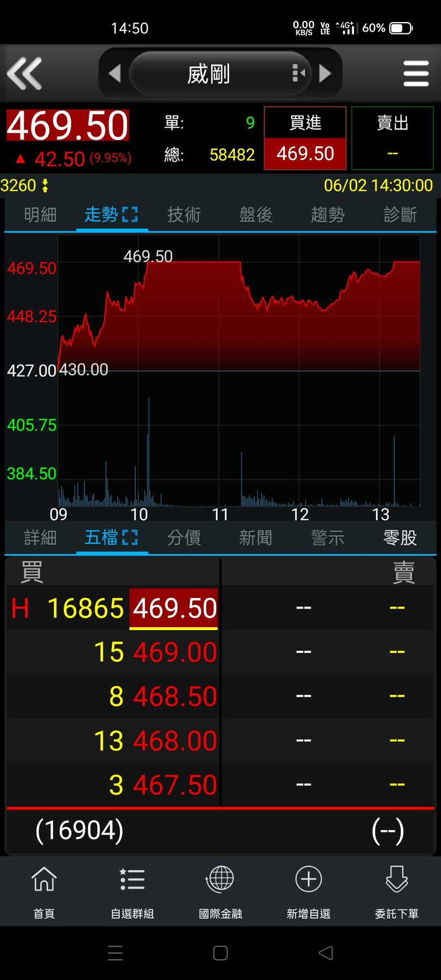Open the 新聞 tab
The height and width of the screenshot is (980, 441).
tap(256, 538)
